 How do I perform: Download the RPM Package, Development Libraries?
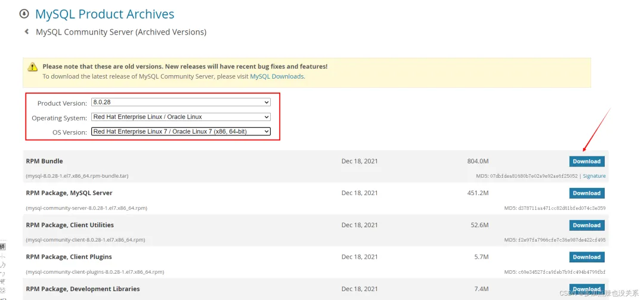coord(587,289)
